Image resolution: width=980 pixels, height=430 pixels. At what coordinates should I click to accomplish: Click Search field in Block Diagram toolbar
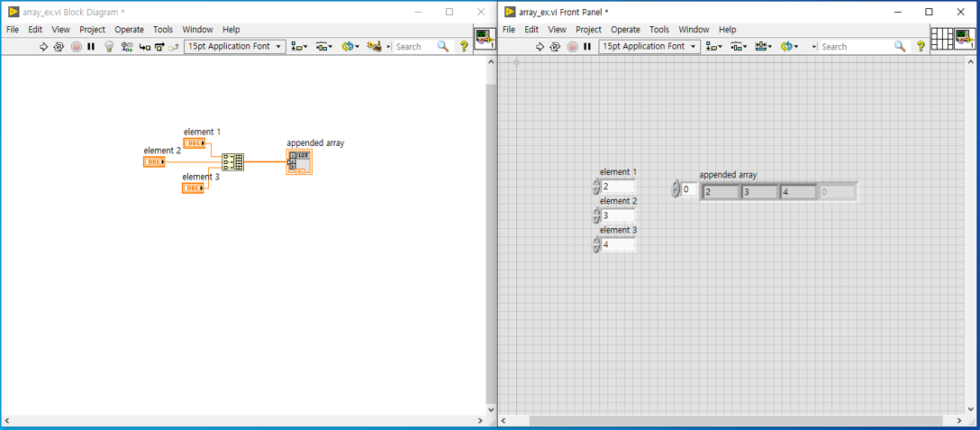click(x=415, y=46)
